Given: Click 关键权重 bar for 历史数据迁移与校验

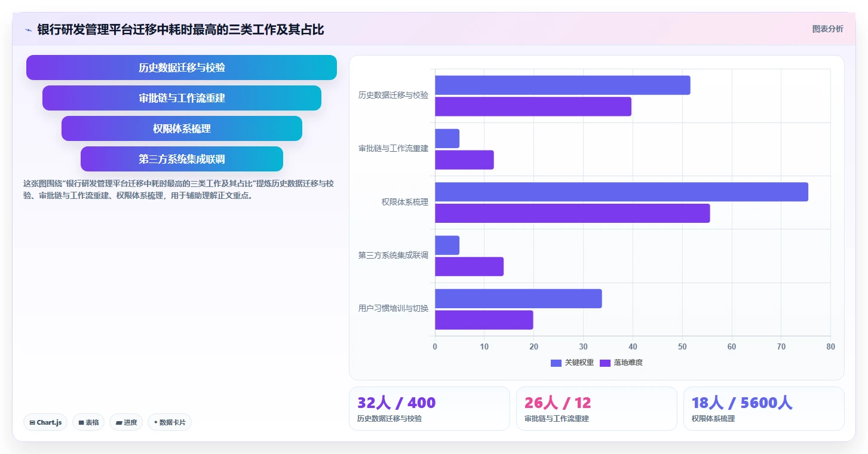Looking at the screenshot, I should pyautogui.click(x=563, y=85).
